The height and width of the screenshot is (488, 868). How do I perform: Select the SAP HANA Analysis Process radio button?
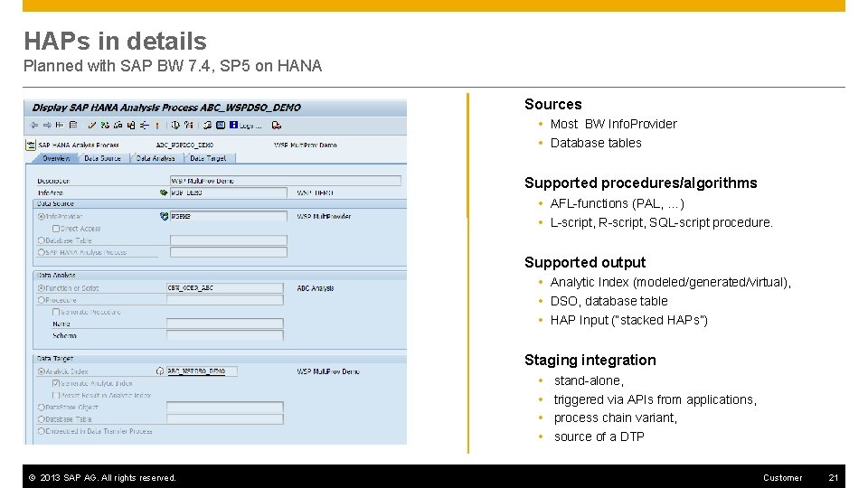[x=41, y=252]
